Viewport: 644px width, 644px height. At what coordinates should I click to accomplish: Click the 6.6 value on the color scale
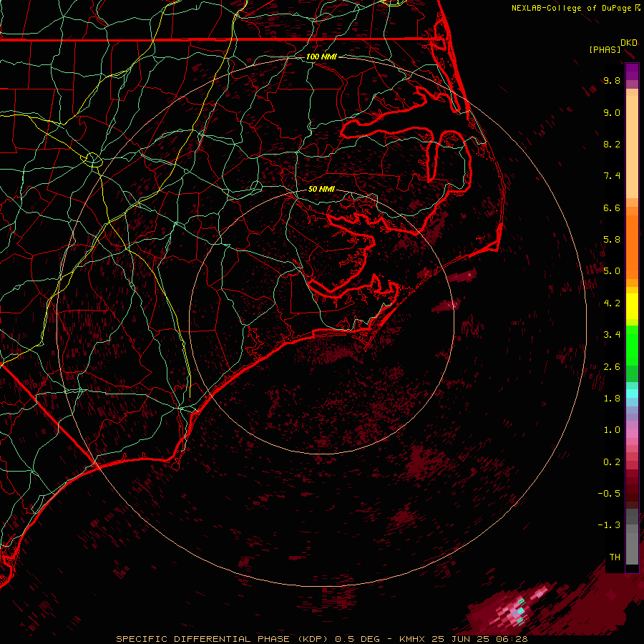coord(612,208)
